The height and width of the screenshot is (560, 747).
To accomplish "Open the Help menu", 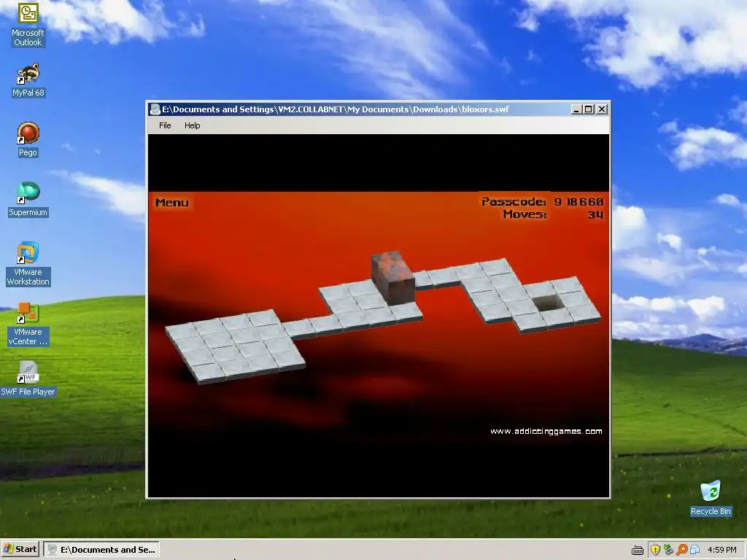I will pos(193,125).
